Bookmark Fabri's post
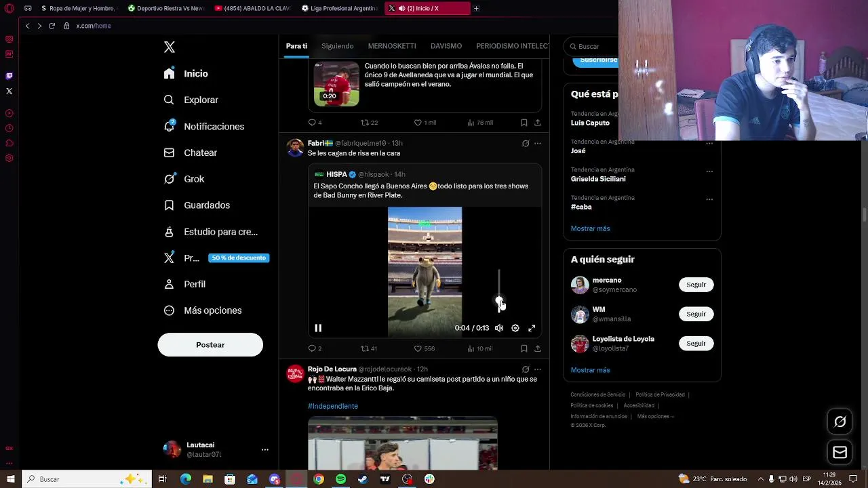The width and height of the screenshot is (868, 488). pyautogui.click(x=524, y=348)
